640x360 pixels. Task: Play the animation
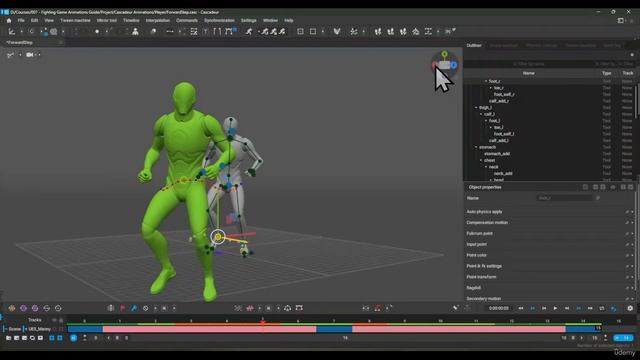(x=555, y=308)
